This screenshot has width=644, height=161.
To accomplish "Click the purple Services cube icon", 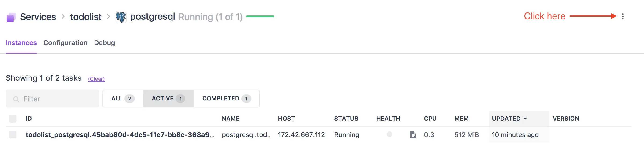I will (x=11, y=17).
